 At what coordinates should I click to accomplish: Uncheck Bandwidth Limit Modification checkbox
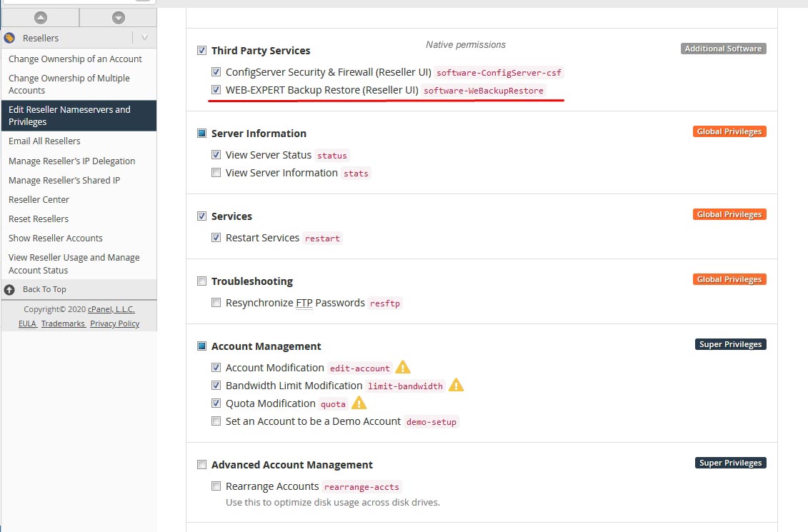[216, 385]
